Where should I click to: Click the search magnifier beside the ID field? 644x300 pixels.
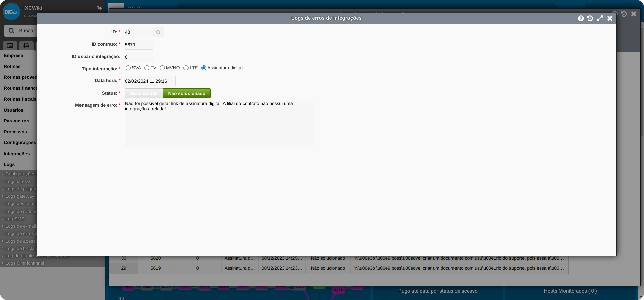tap(158, 32)
